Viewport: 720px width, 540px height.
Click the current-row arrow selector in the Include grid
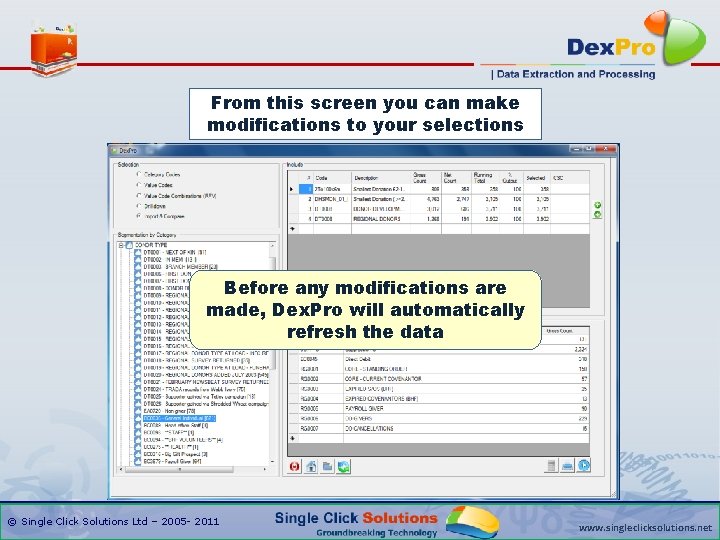tap(293, 189)
